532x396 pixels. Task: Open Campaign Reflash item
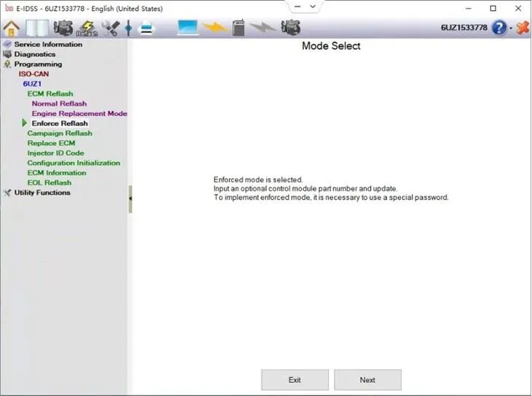coord(60,133)
